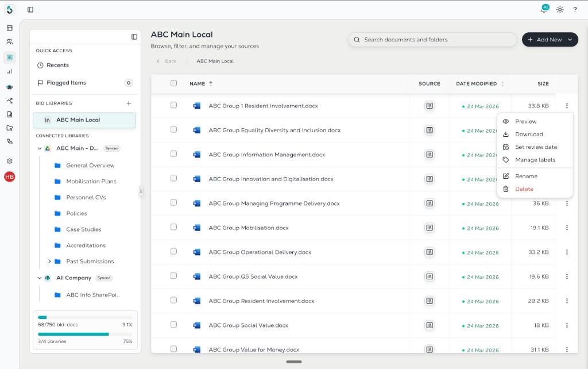This screenshot has height=369, width=588.
Task: Open the Add New dropdown arrow
Action: tap(570, 40)
